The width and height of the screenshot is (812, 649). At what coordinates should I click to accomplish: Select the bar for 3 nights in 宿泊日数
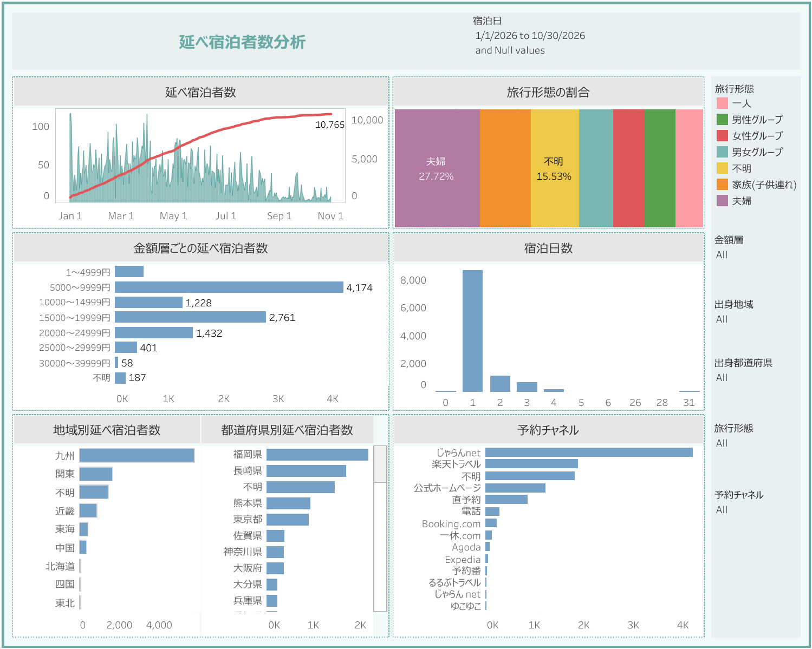tap(527, 387)
